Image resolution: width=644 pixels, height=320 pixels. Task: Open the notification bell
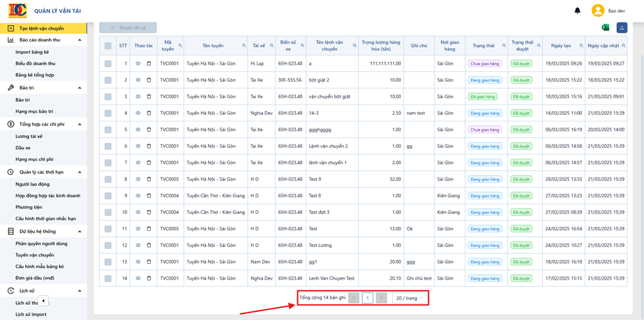577,11
